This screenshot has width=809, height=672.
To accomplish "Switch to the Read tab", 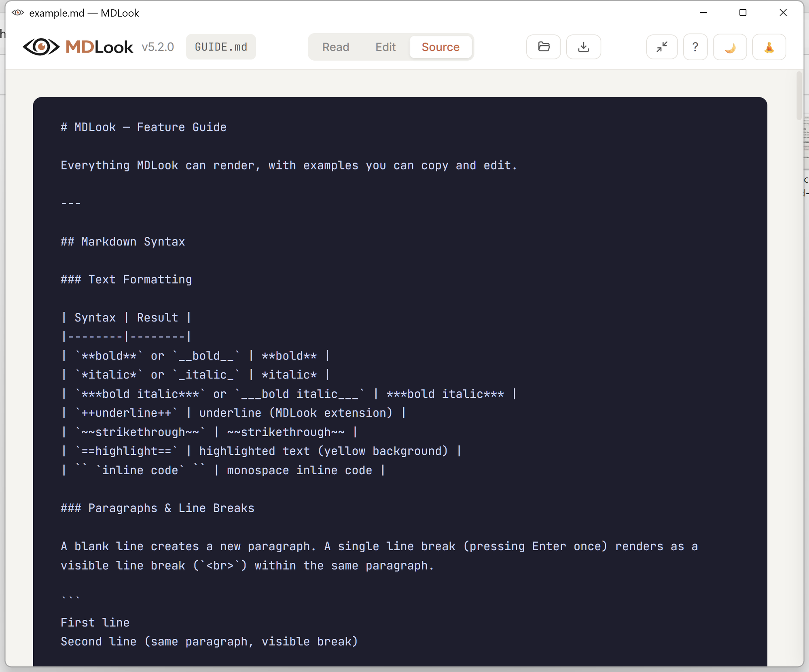I will click(x=335, y=47).
